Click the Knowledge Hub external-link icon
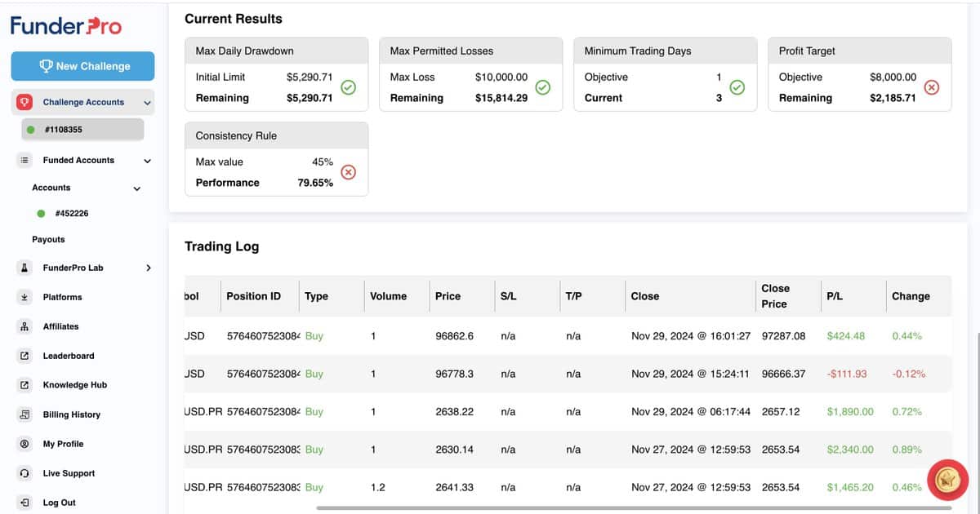 pos(24,385)
